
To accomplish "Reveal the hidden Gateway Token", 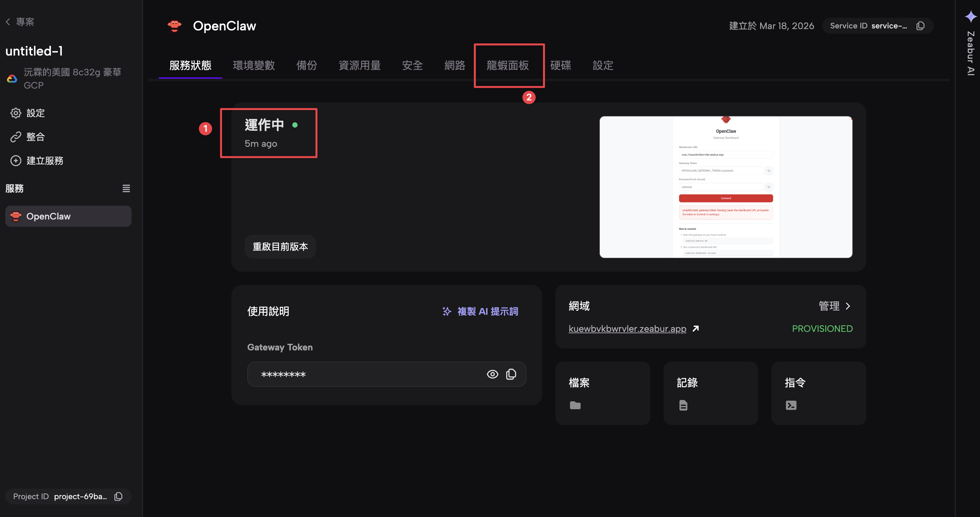I will (x=492, y=374).
